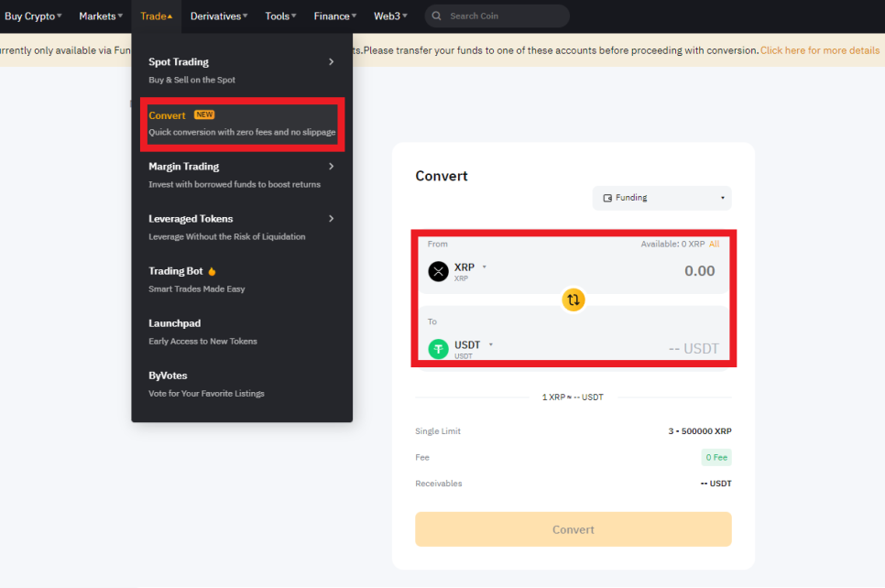Click the All available balance link
This screenshot has height=588, width=885.
(714, 244)
